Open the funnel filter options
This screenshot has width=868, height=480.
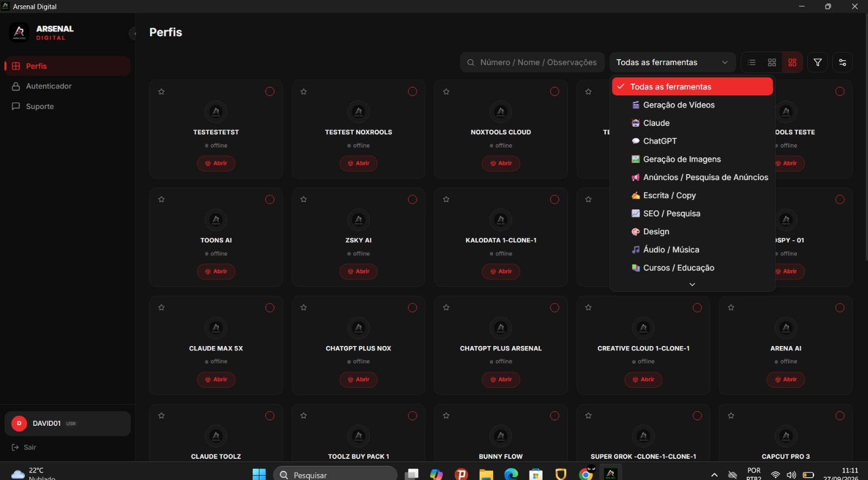pos(818,62)
